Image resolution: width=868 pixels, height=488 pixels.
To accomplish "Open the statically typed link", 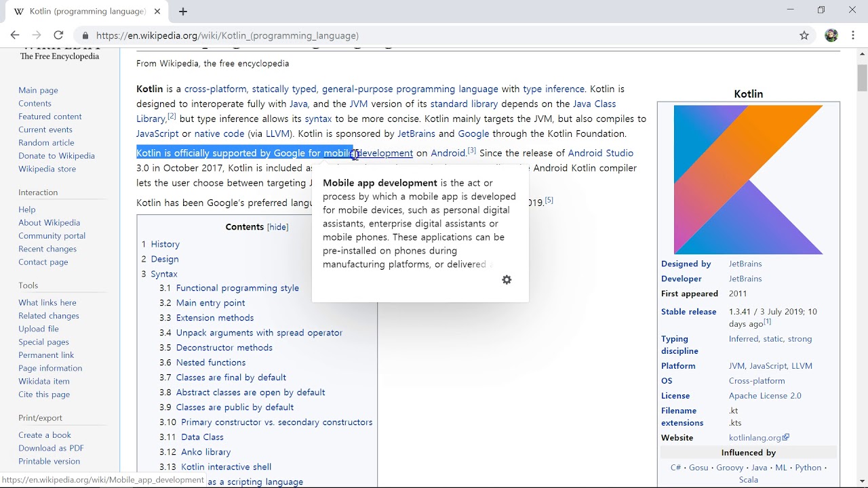I will click(284, 89).
